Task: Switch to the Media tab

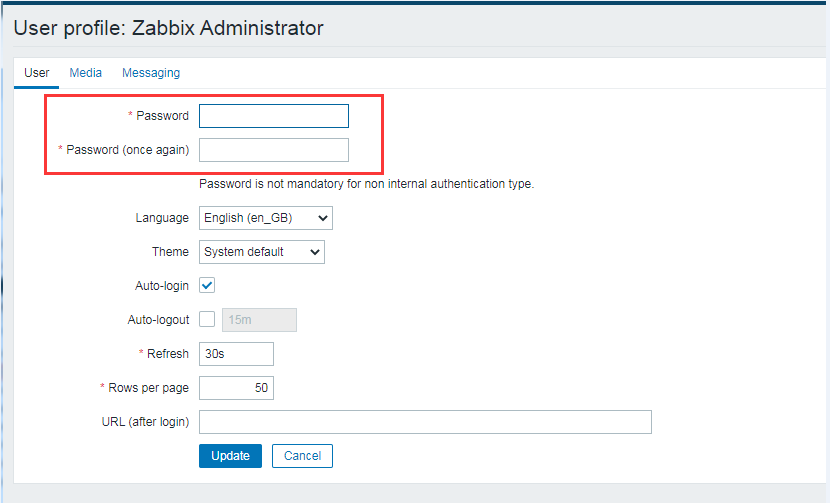Action: coord(85,73)
